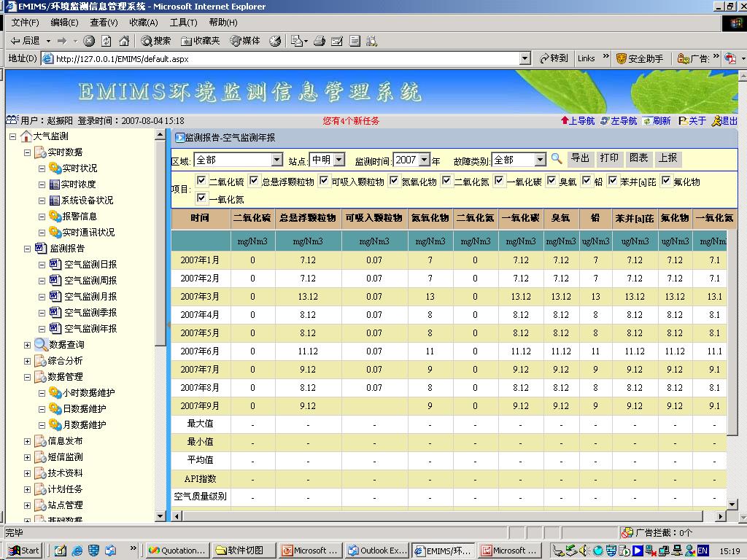Screen dimensions: 747x560
Task: Toggle the 氟化物 checkbox
Action: point(666,181)
